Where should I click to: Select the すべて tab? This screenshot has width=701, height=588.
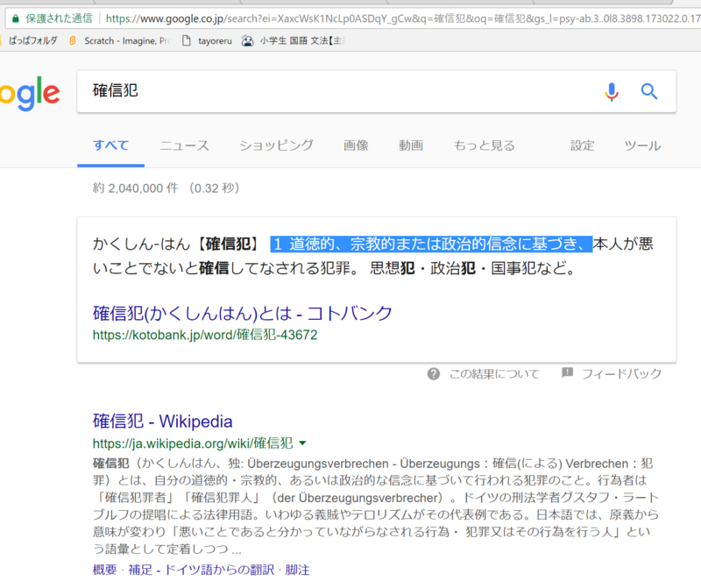(x=110, y=145)
